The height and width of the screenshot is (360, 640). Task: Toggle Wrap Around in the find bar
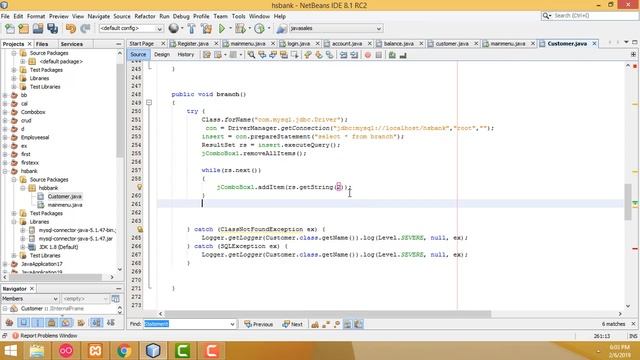[x=358, y=324]
